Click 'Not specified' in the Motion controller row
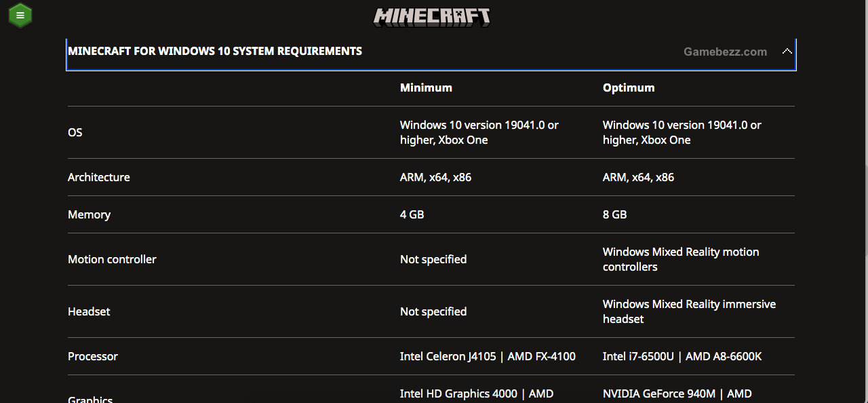868x403 pixels. tap(433, 259)
